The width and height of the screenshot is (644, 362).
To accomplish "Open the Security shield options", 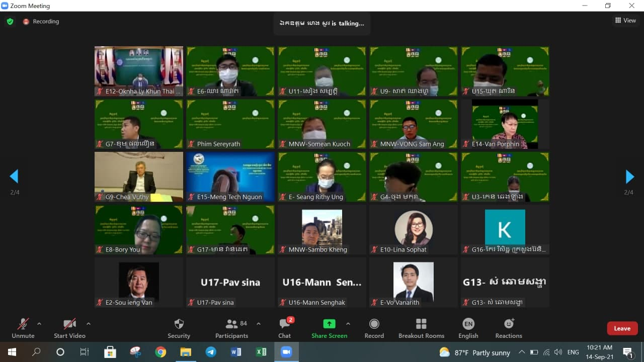I will [179, 324].
